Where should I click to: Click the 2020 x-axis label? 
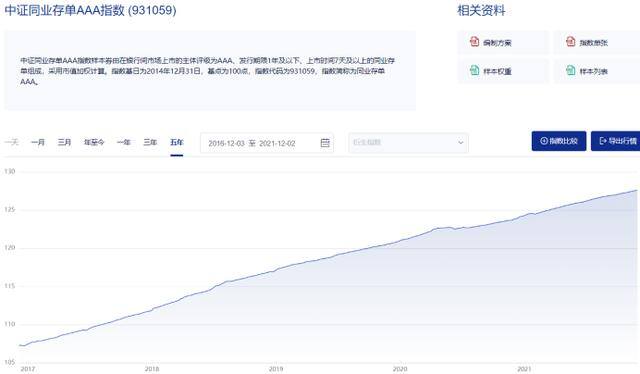[x=400, y=369]
